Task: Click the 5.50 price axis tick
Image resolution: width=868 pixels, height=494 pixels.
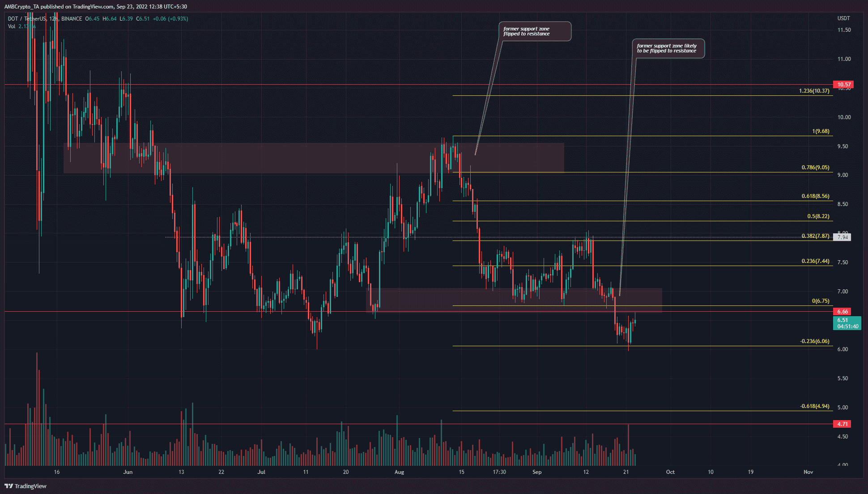Action: tap(842, 378)
